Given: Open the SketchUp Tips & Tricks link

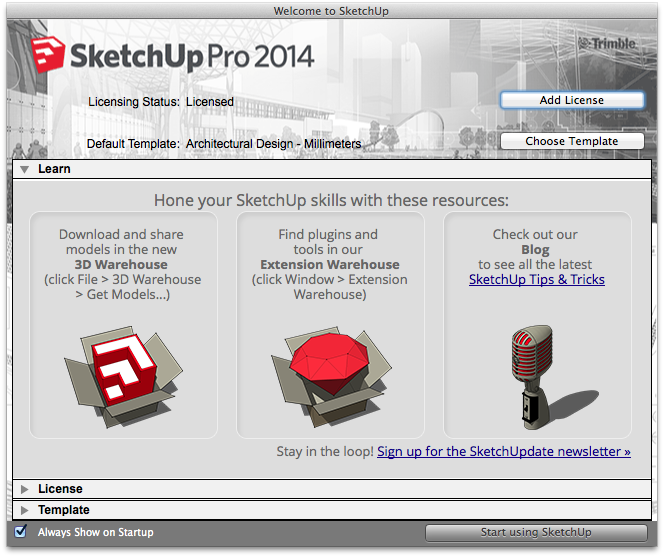Looking at the screenshot, I should [537, 280].
